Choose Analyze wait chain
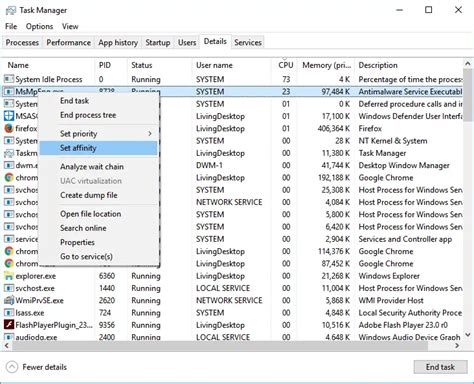The width and height of the screenshot is (474, 384). coord(98,167)
